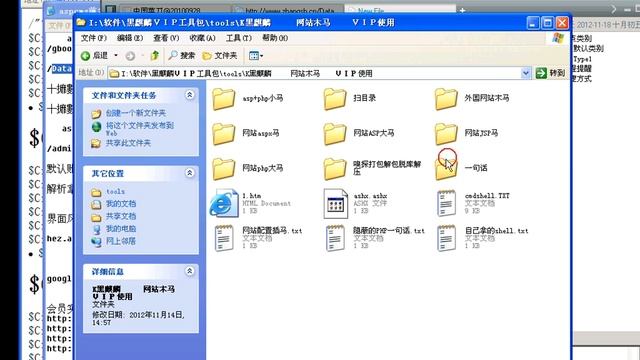Open 网上邻居 link
This screenshot has width=640, height=360.
click(x=121, y=241)
